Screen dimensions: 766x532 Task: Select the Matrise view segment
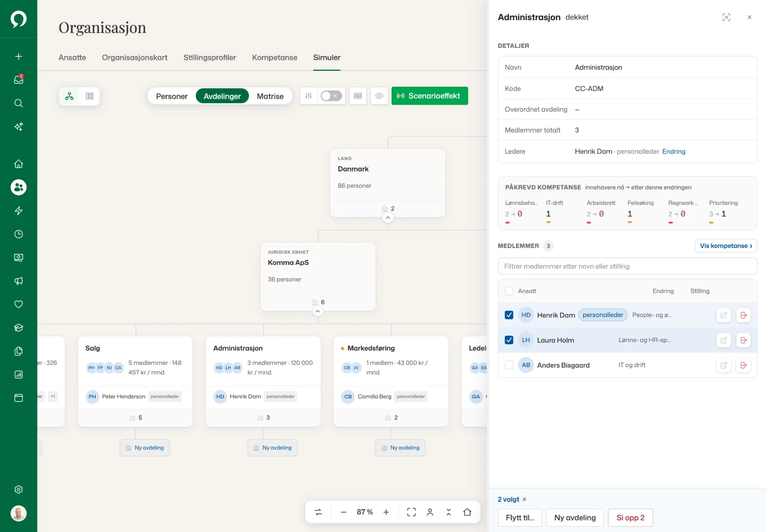[x=270, y=96]
